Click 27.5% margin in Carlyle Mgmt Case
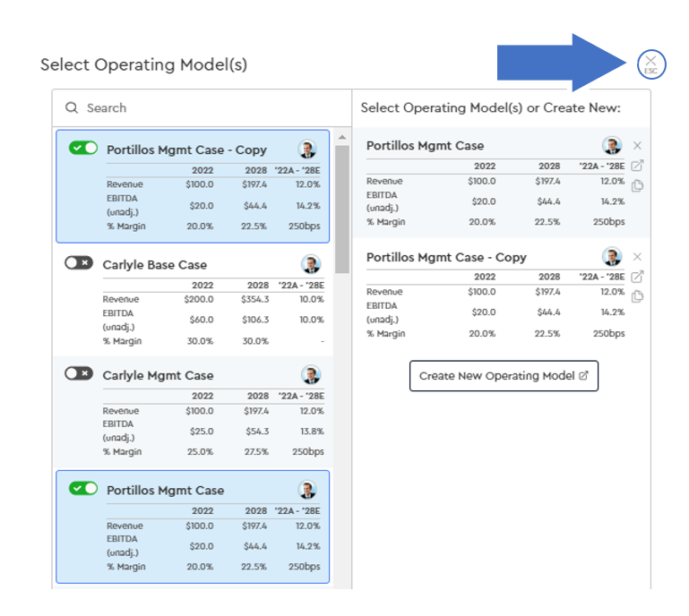689x616 pixels. coord(255,451)
